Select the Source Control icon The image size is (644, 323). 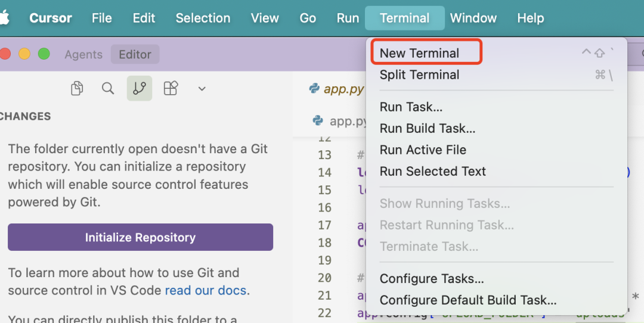point(140,88)
